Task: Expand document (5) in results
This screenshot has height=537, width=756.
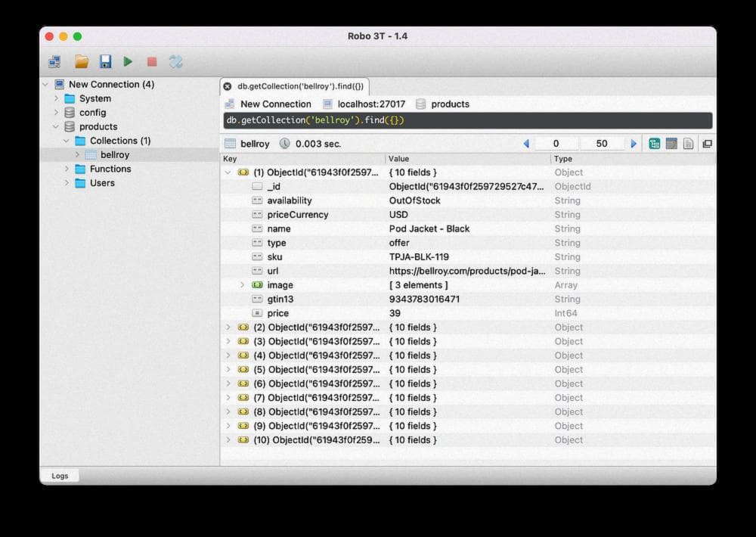Action: pos(228,370)
